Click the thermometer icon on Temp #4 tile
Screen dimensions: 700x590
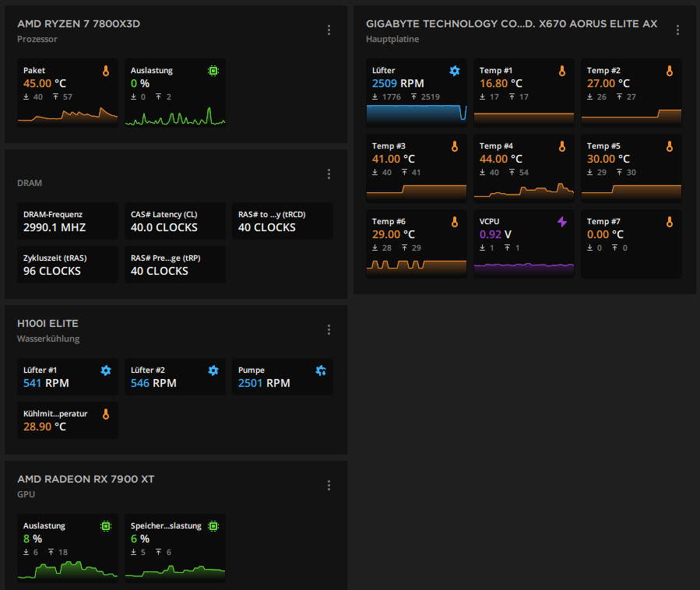[562, 146]
